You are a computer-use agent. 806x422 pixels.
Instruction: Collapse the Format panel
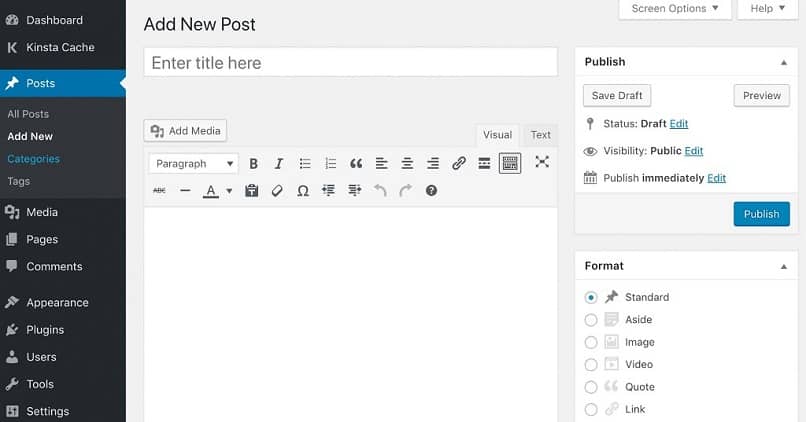(784, 266)
